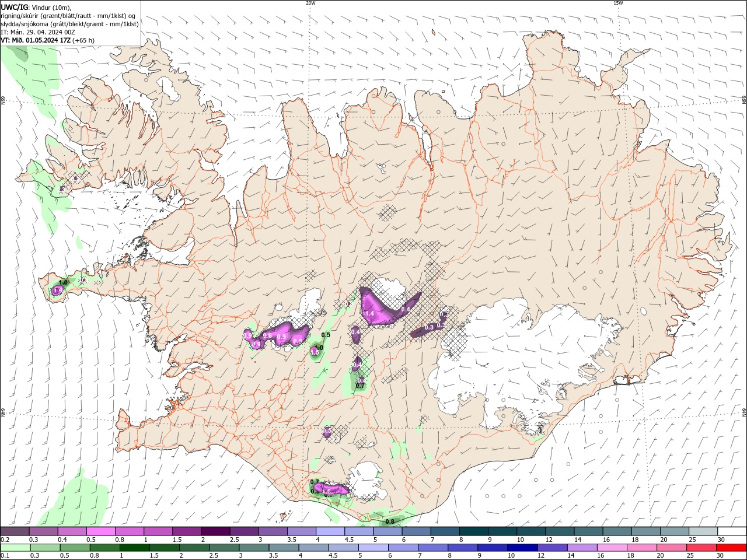Pick the darkest green 1 swatch, lower legend row

[135, 548]
